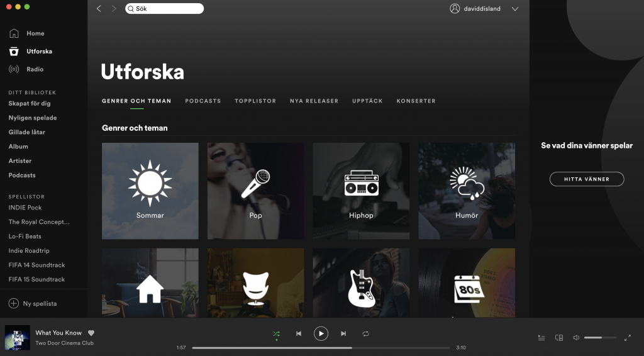Open Nyligen spelade in library
This screenshot has width=644, height=356.
[33, 118]
